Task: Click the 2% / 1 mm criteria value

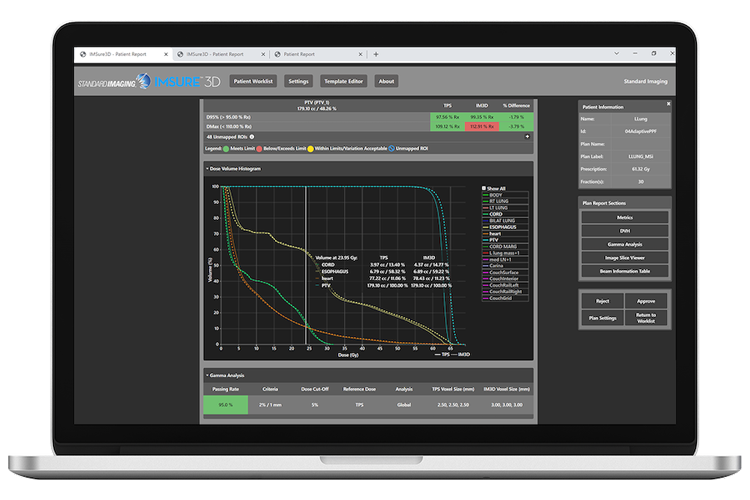Action: 270,405
